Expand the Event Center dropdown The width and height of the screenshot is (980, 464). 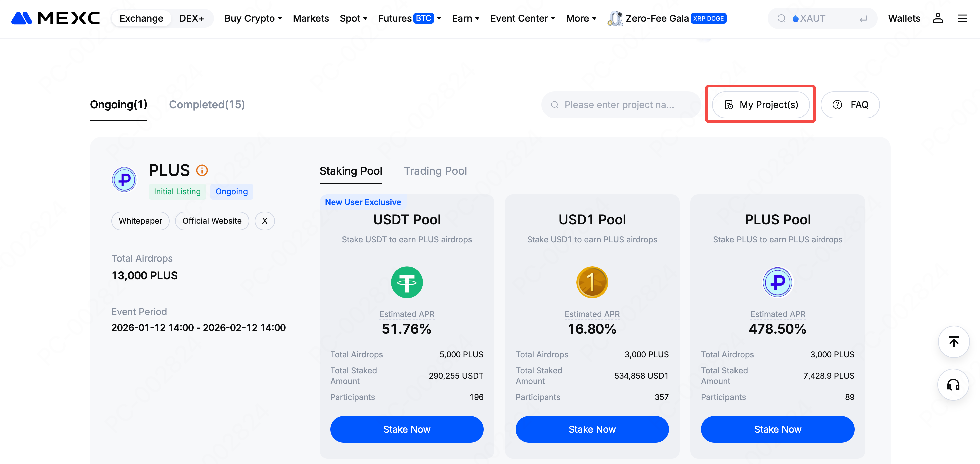click(522, 18)
